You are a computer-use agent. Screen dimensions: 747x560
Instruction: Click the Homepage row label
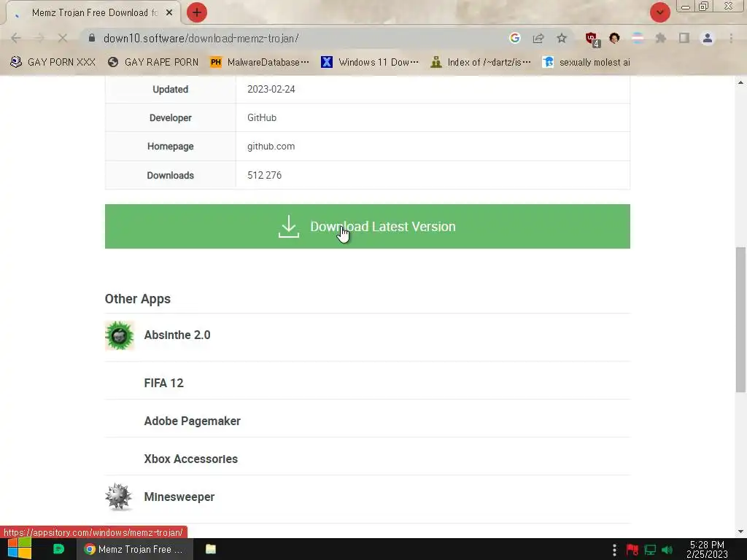point(170,146)
